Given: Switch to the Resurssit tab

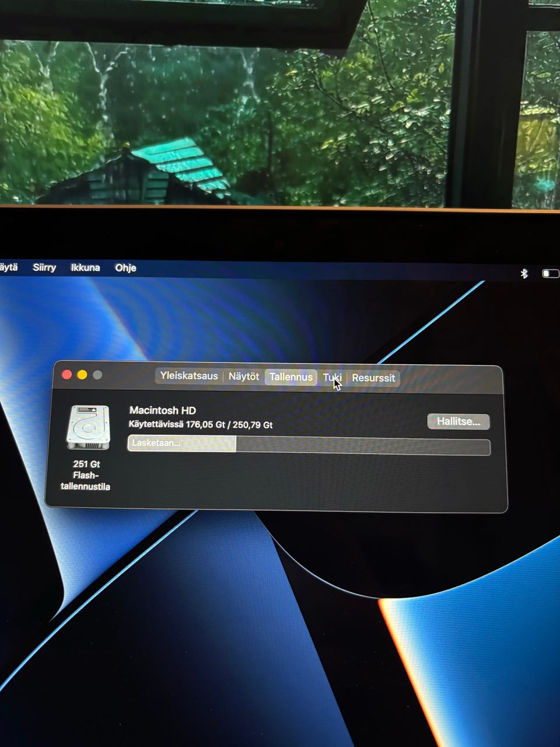Looking at the screenshot, I should click(x=373, y=378).
